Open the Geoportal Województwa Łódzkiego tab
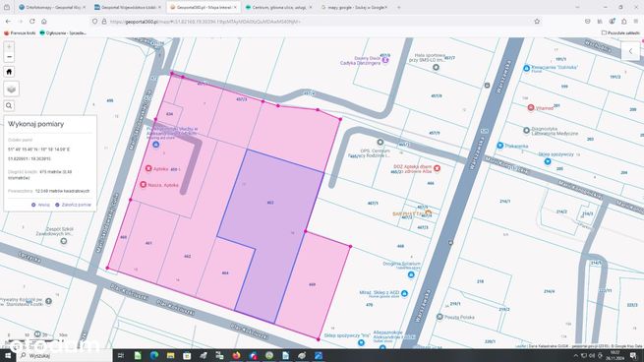Image resolution: width=644 pixels, height=362 pixels. point(128,8)
